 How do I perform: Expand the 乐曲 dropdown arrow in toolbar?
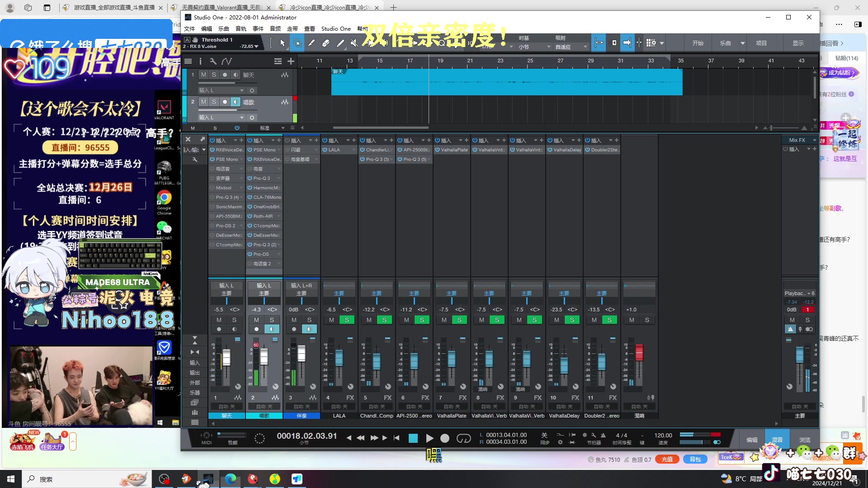742,43
